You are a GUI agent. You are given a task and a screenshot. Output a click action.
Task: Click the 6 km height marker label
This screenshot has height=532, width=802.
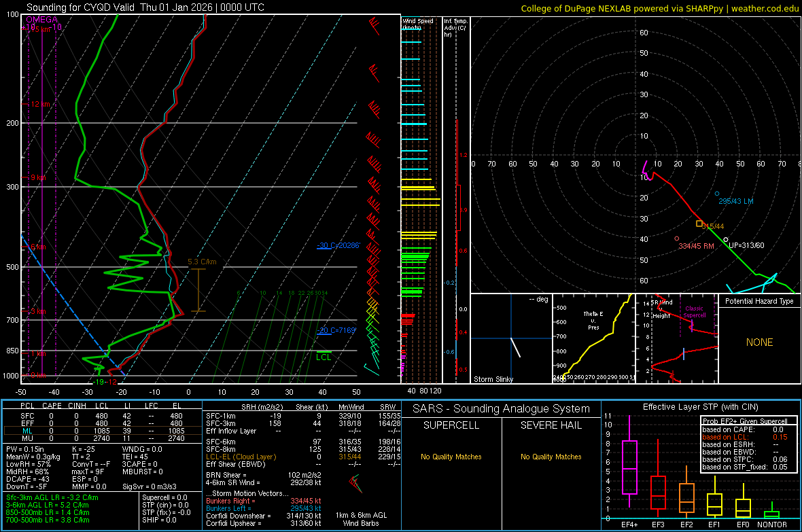tap(38, 247)
